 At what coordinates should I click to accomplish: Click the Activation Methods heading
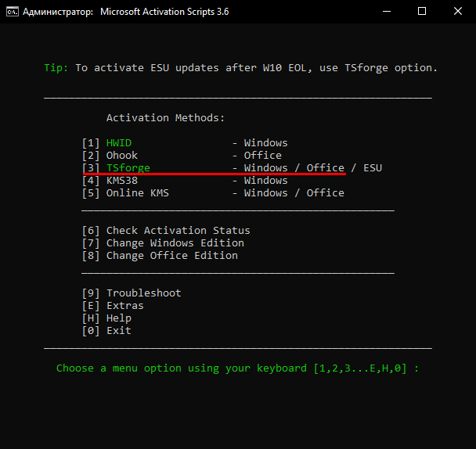(x=165, y=118)
